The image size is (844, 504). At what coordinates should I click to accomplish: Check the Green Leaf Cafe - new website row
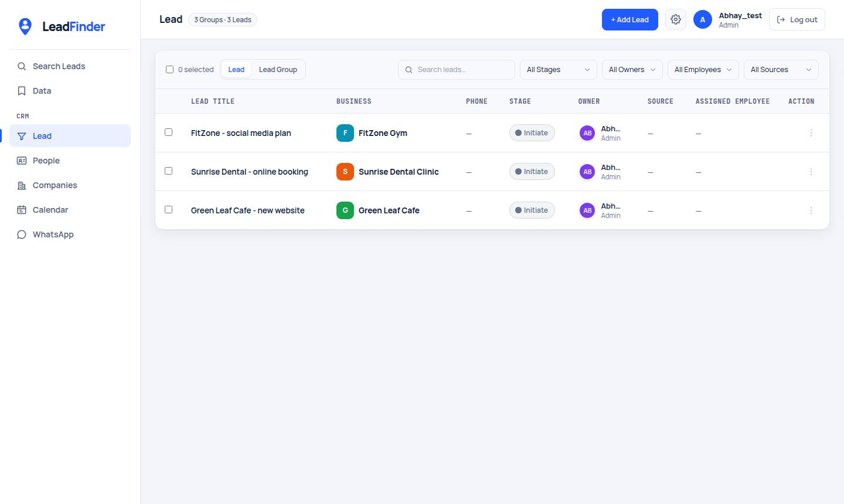169,210
